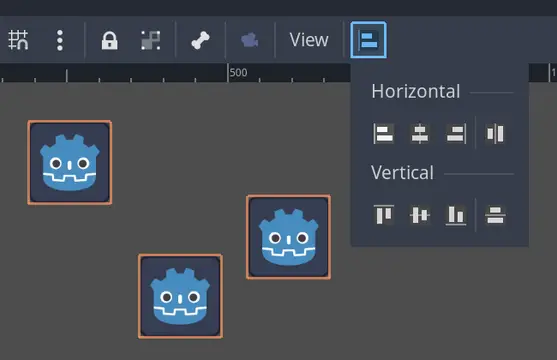Select the right Godot sprite
The image size is (557, 360).
click(288, 237)
